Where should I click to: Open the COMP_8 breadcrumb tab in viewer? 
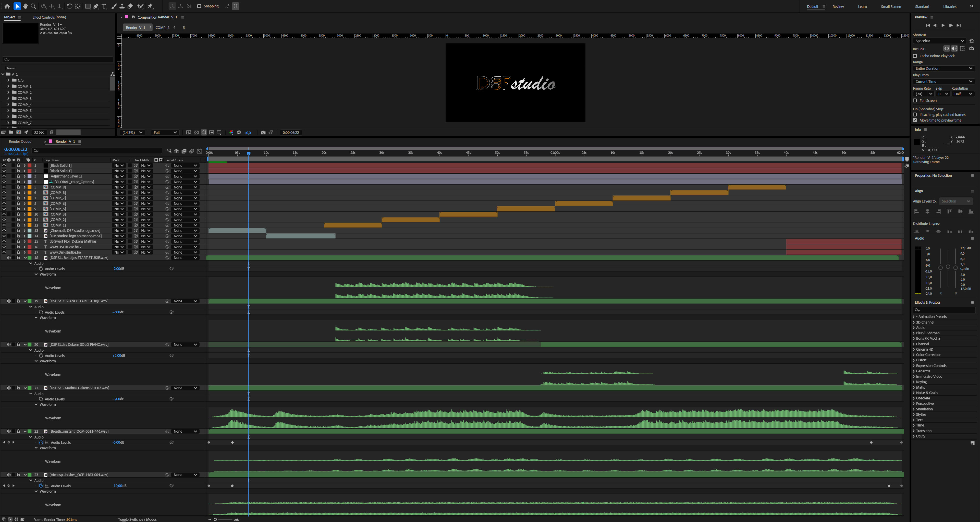(163, 27)
